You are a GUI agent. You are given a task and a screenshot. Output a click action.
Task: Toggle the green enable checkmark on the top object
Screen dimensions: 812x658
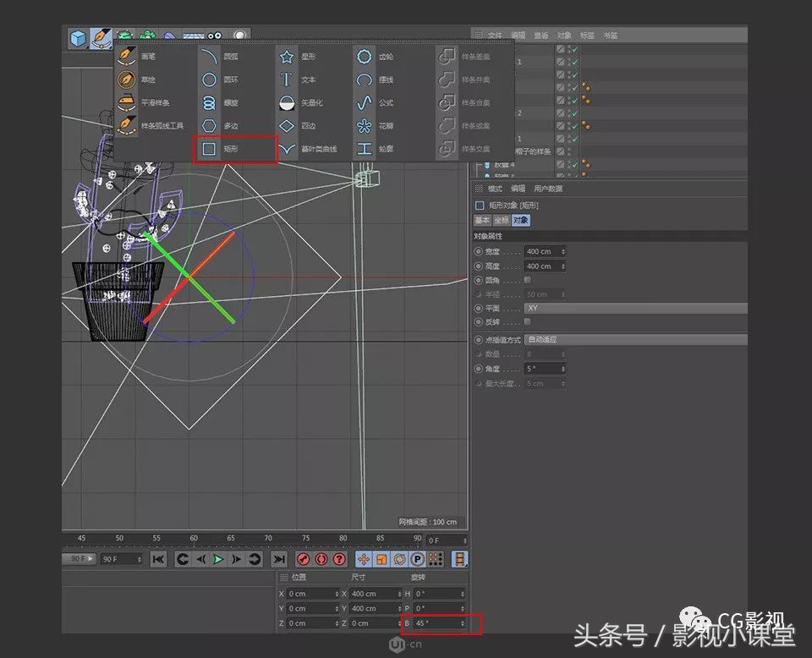(x=574, y=49)
